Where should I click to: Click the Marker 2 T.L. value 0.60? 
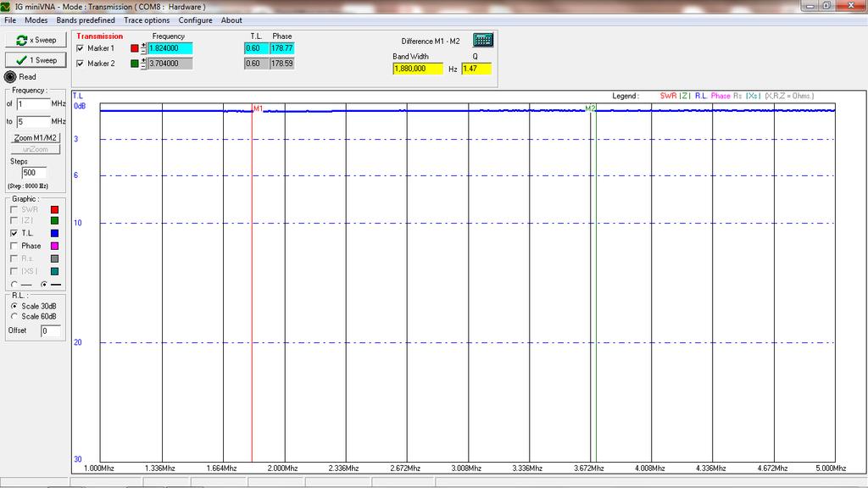point(256,64)
